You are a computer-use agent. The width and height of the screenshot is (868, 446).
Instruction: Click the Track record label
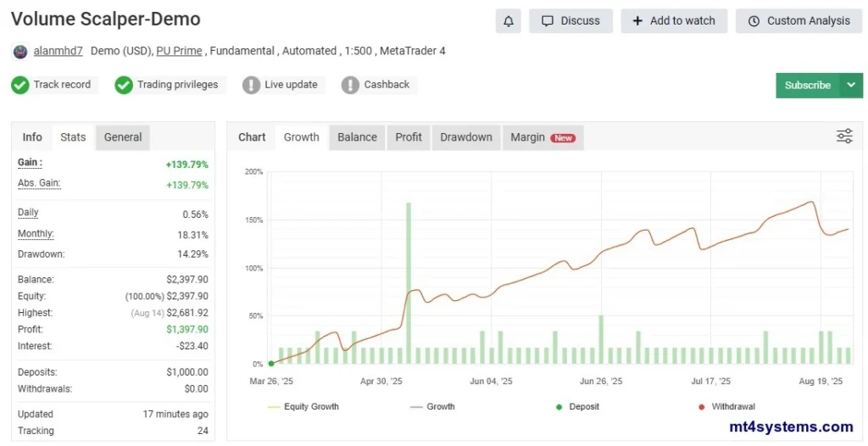click(62, 85)
